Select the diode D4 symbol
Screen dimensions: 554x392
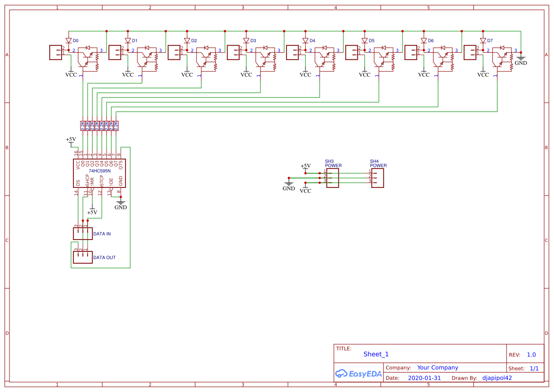click(306, 40)
